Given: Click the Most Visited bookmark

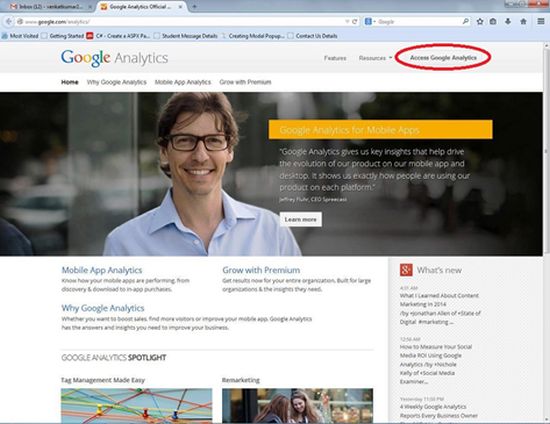Looking at the screenshot, I should [20, 36].
